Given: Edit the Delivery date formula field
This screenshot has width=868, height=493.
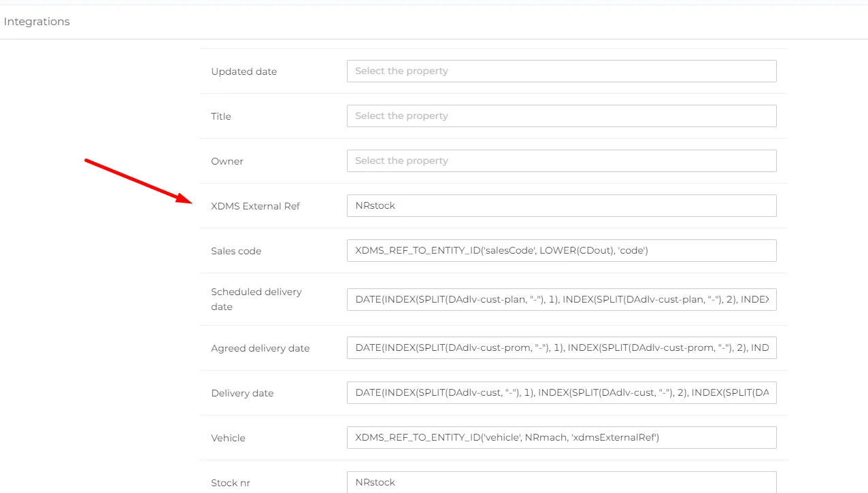Looking at the screenshot, I should (x=561, y=392).
